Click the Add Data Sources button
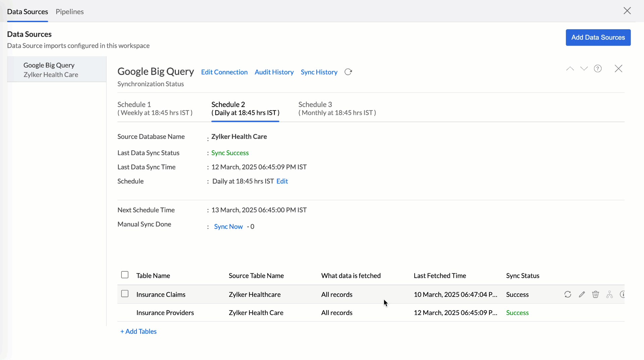 click(598, 37)
